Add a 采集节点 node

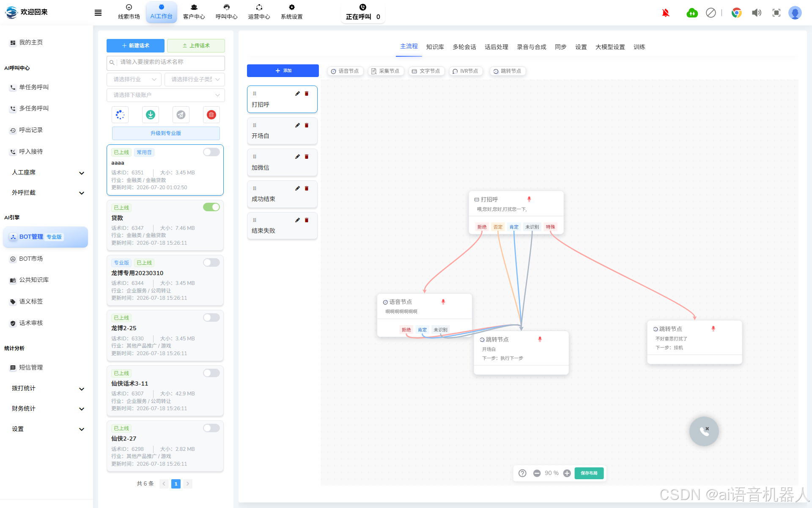[386, 71]
